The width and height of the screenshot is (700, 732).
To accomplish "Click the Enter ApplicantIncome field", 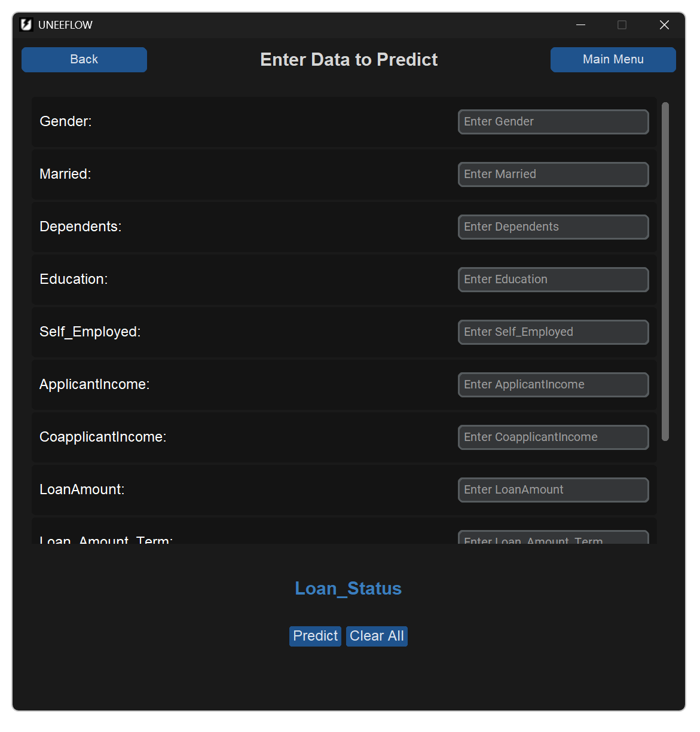I will tap(553, 385).
